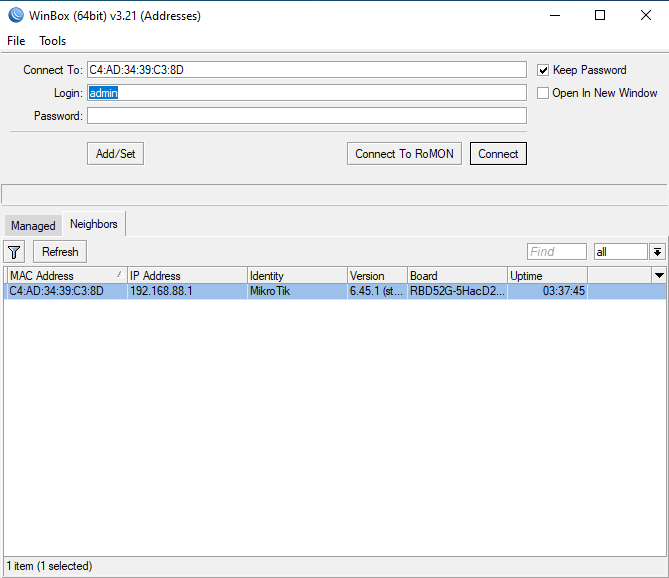Viewport: 669px width, 578px height.
Task: Click the Password input field
Action: pyautogui.click(x=307, y=116)
